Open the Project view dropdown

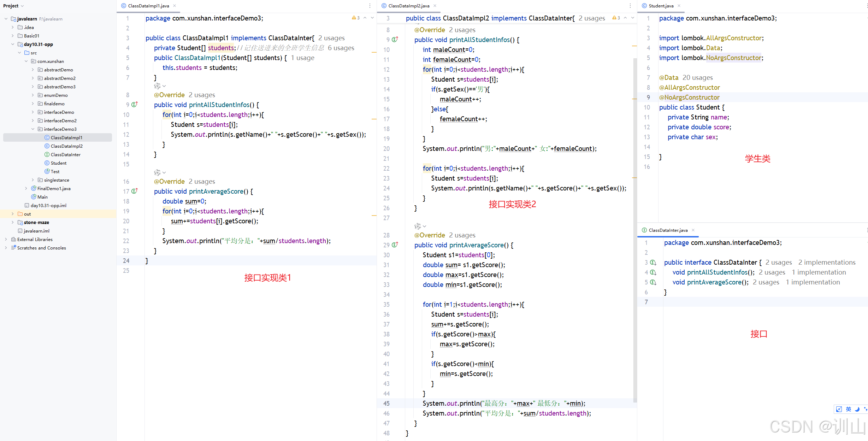[13, 6]
